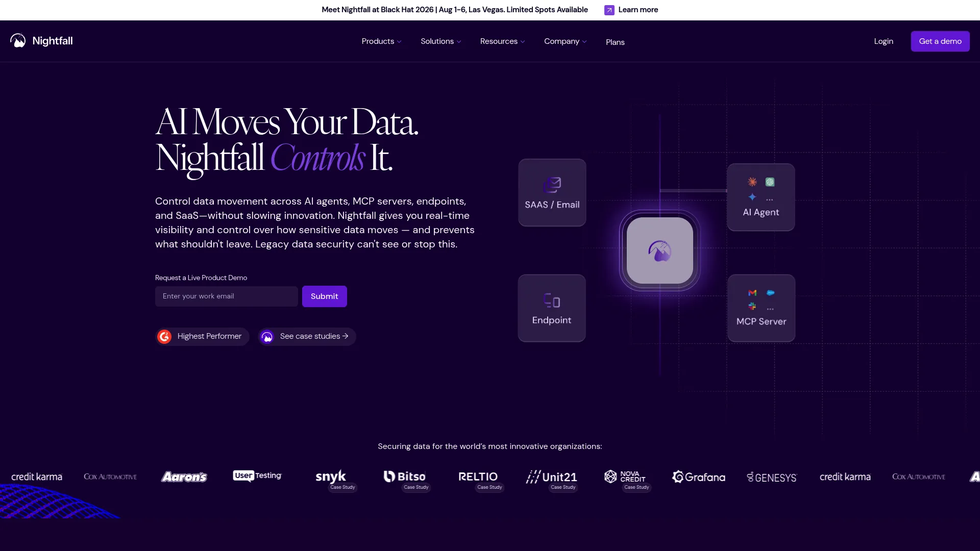Expand the Solutions dropdown menu
This screenshot has height=551, width=980.
tap(441, 41)
